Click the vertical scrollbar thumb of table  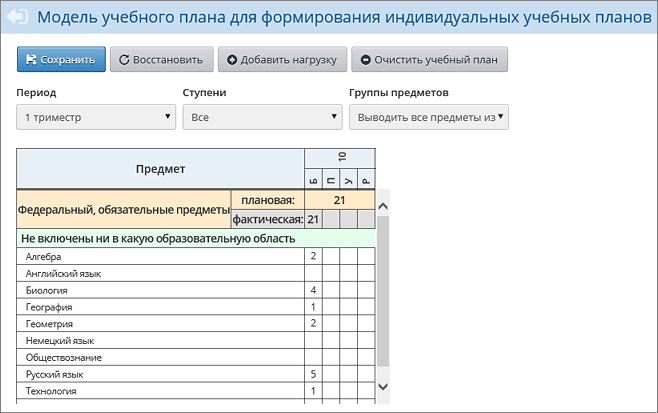pos(383,291)
